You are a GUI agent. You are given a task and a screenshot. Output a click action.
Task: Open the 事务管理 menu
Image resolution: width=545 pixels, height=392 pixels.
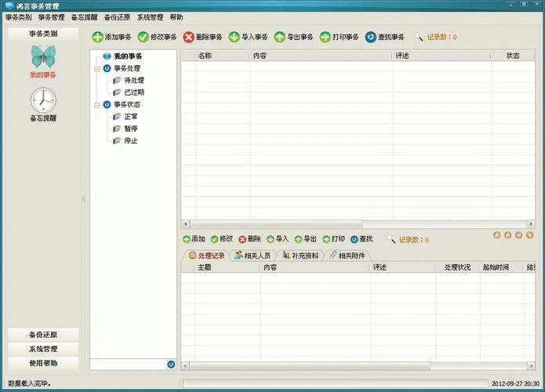(52, 17)
